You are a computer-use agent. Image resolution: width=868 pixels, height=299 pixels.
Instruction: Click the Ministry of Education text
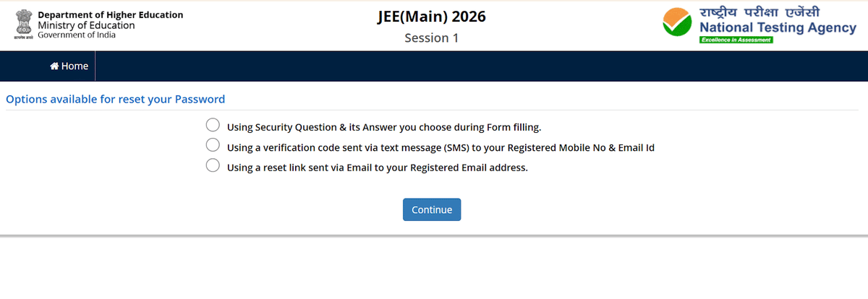point(86,25)
